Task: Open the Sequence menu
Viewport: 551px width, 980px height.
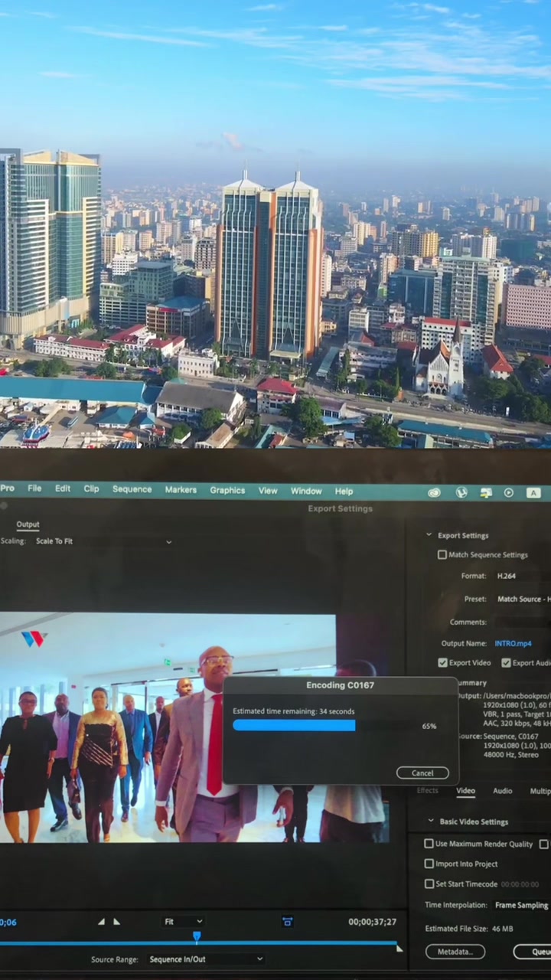Action: click(x=132, y=489)
